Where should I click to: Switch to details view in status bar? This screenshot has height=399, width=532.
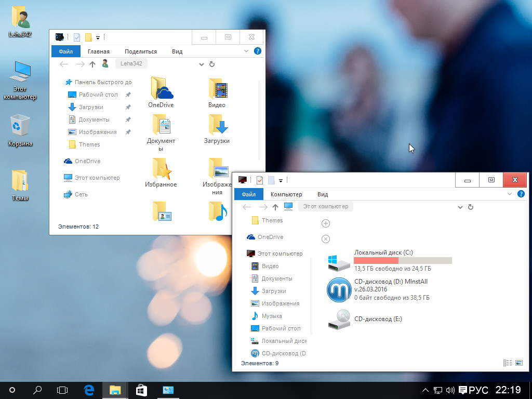(508, 363)
